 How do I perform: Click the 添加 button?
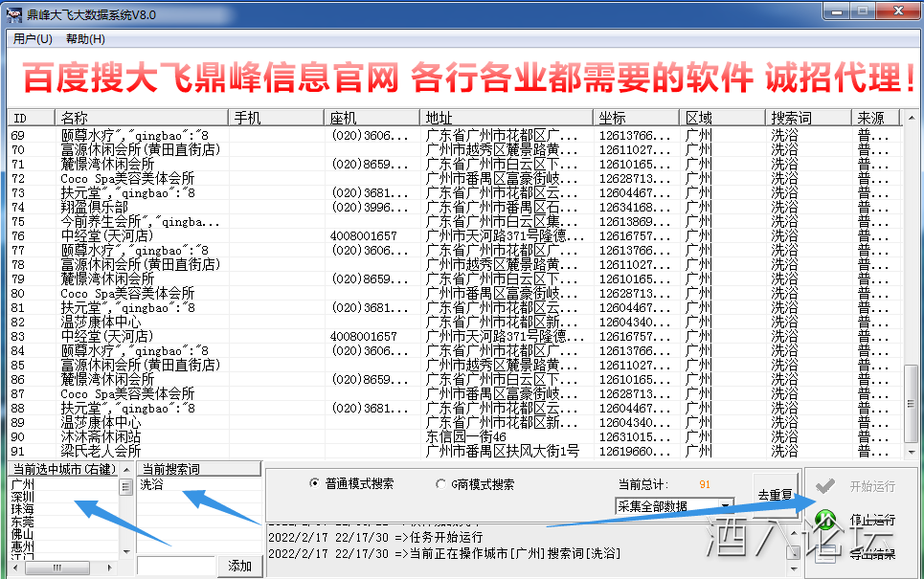click(x=239, y=566)
